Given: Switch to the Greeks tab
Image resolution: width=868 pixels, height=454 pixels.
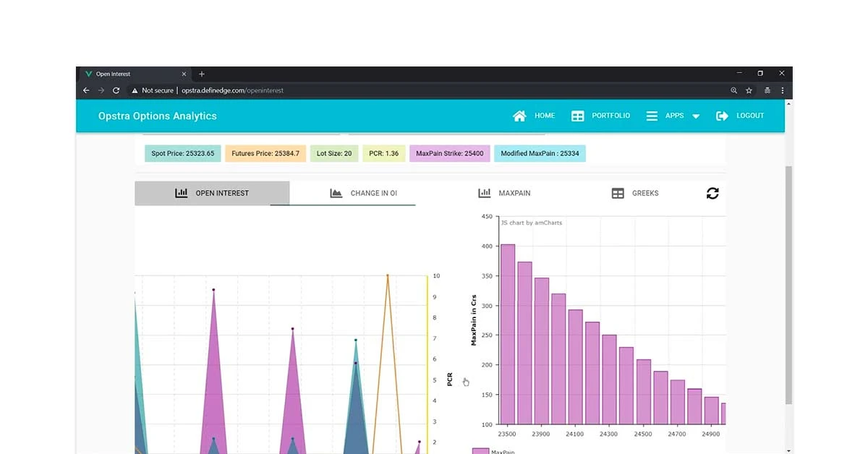Looking at the screenshot, I should tap(635, 193).
